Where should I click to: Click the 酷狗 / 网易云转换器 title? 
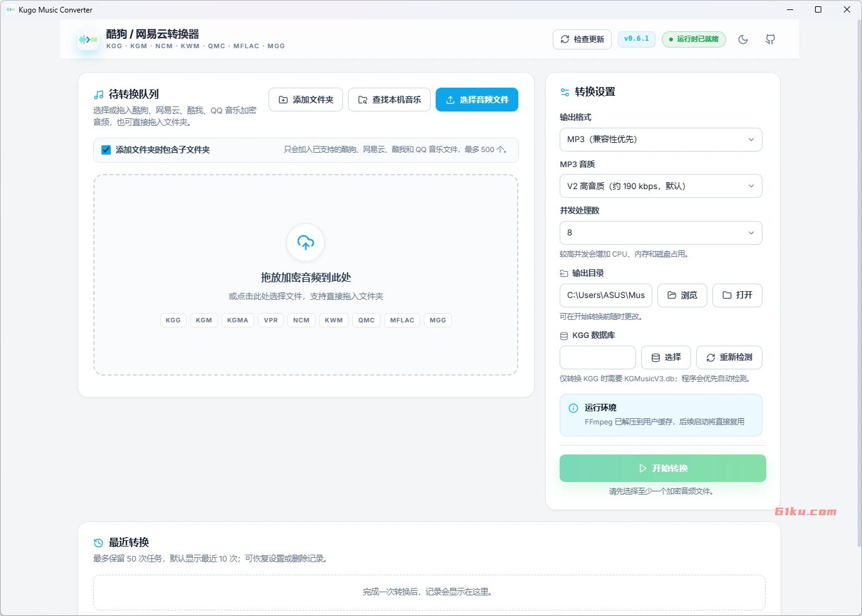pos(153,34)
